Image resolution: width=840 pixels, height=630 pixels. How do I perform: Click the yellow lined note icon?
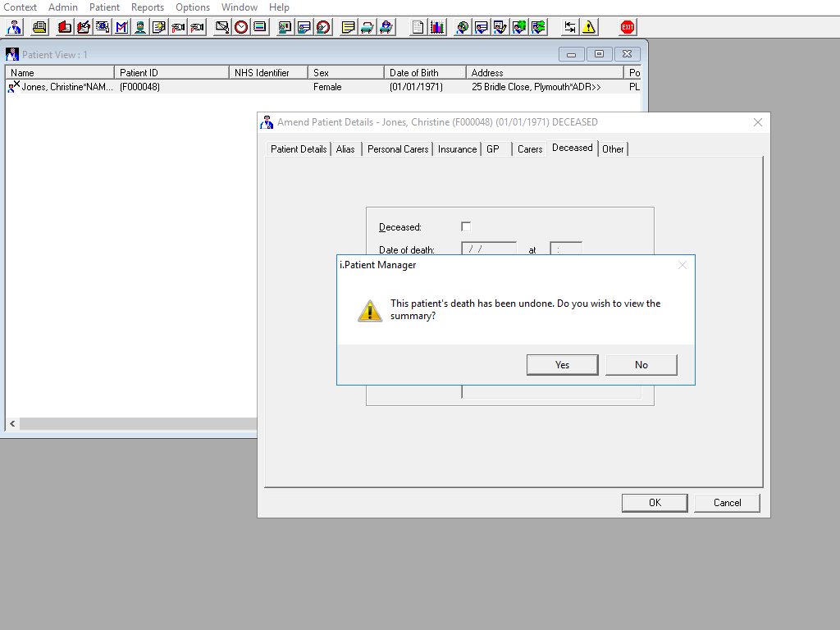348,27
